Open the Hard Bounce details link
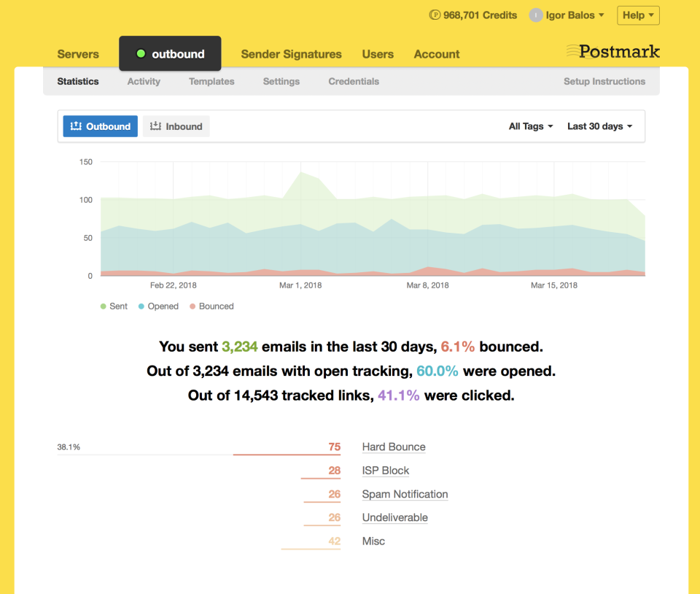Image resolution: width=700 pixels, height=594 pixels. [x=393, y=447]
